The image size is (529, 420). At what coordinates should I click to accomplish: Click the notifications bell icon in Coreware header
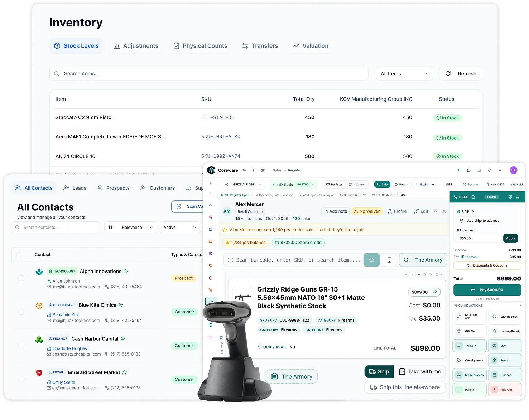(x=489, y=170)
